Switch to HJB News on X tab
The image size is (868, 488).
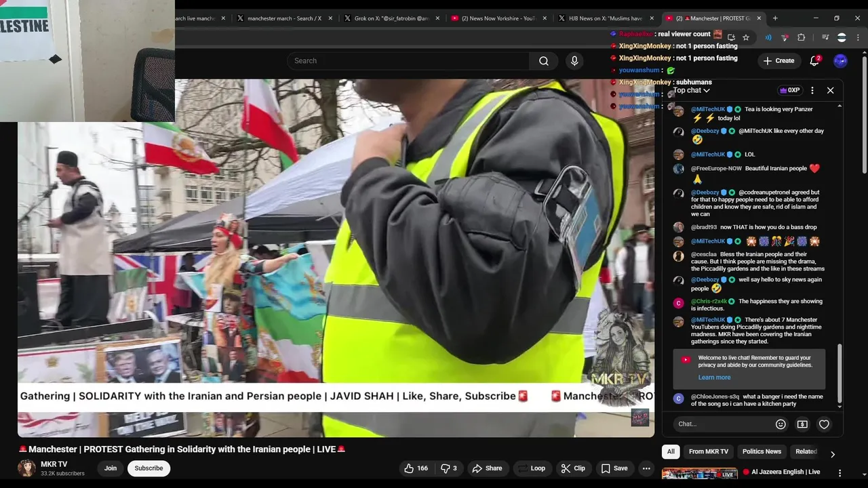point(605,18)
